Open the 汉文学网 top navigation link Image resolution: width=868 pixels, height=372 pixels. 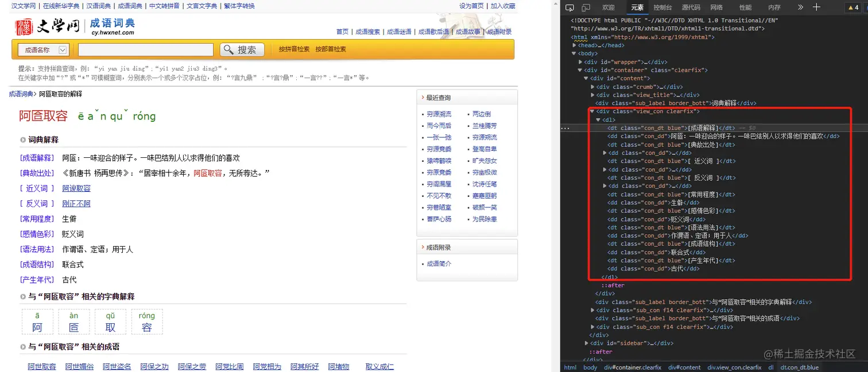(24, 6)
